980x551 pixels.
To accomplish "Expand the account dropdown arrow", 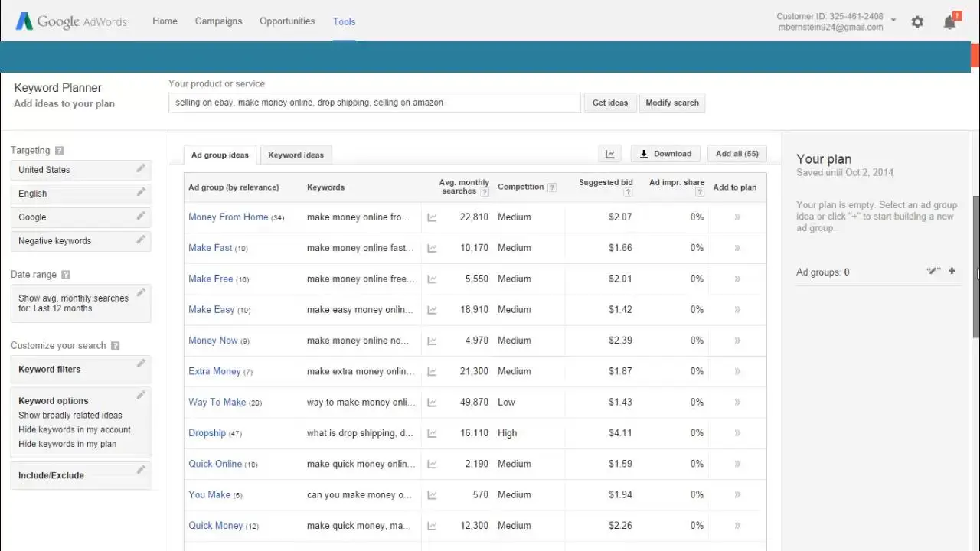I will (893, 21).
